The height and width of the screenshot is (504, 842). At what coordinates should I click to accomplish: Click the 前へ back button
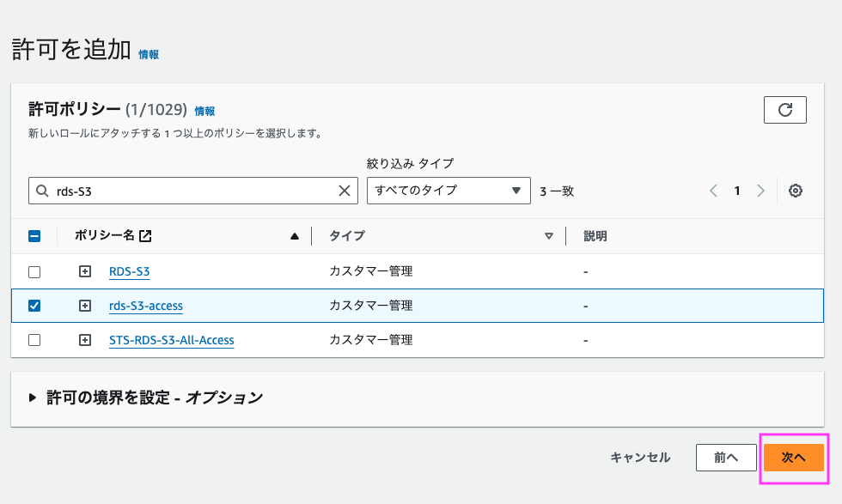tap(725, 458)
